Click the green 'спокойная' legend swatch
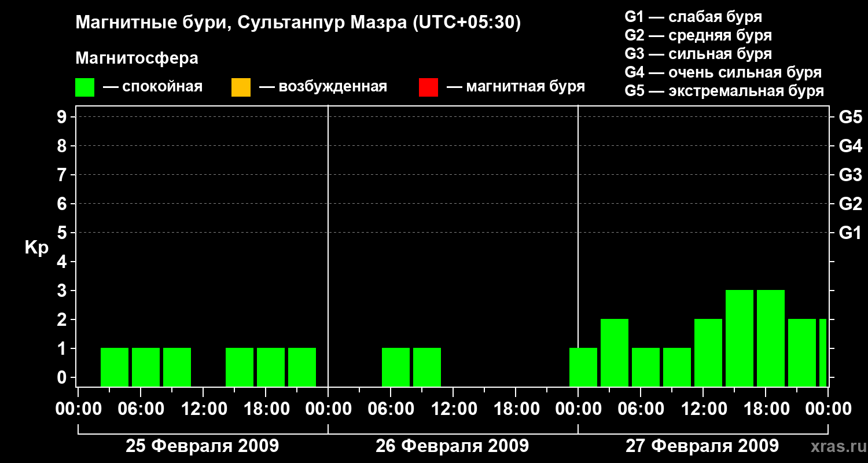Screen dimensions: 868x463 pyautogui.click(x=85, y=87)
